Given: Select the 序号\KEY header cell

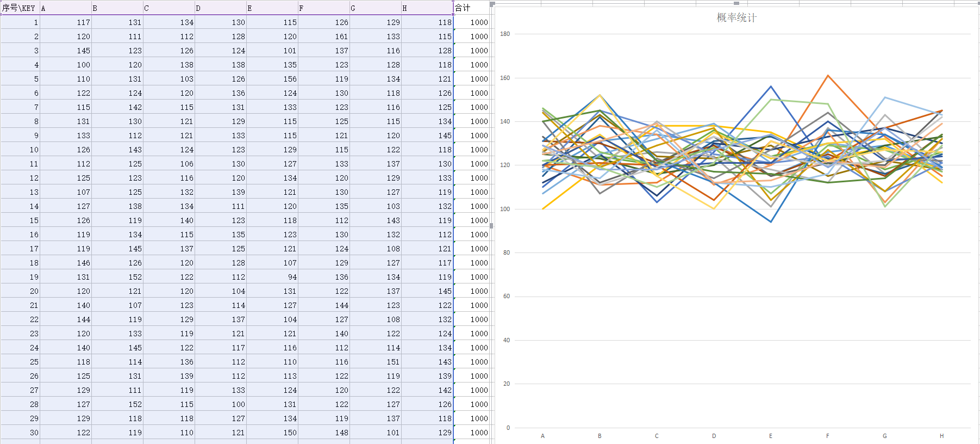Looking at the screenshot, I should coord(20,8).
